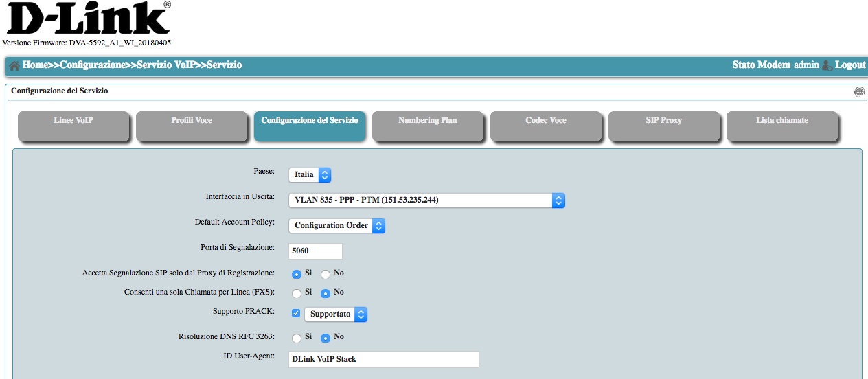Click the Logout link
Viewport: 868px width, 379px height.
[x=850, y=65]
